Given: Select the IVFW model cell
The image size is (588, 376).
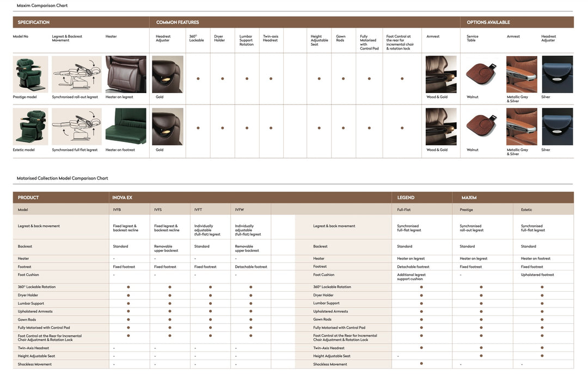Looking at the screenshot, I should 251,210.
